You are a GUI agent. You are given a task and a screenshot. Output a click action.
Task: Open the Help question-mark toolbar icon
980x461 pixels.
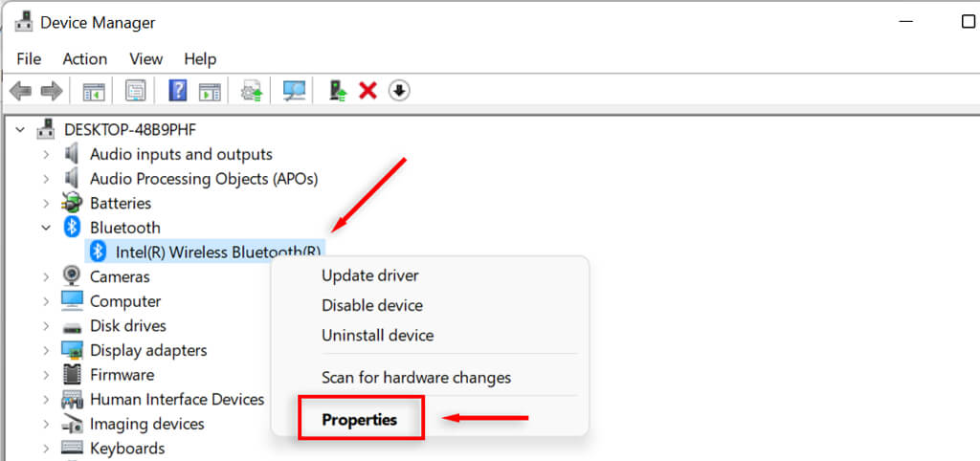tap(177, 91)
